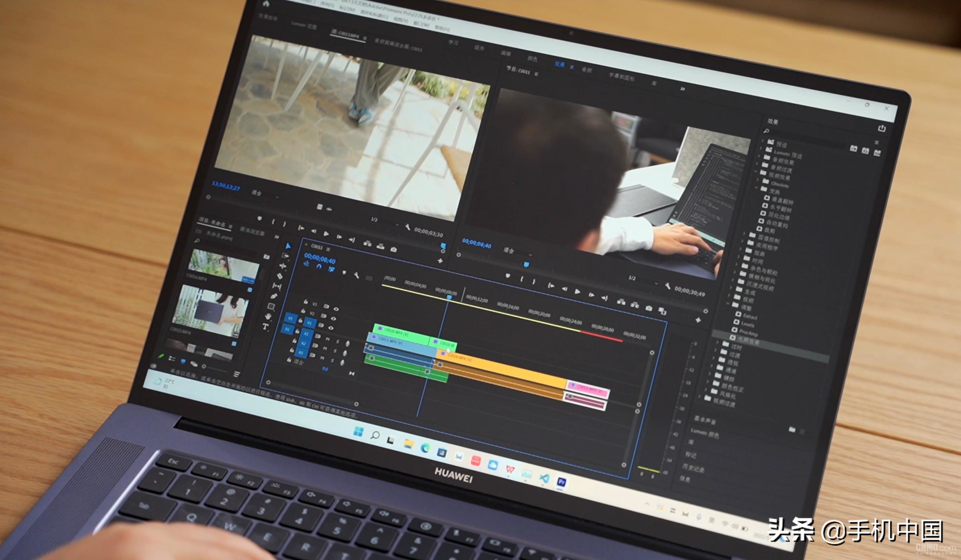The image size is (961, 560).
Task: Collapse the 视频效果 effects folder
Action: pyautogui.click(x=756, y=172)
